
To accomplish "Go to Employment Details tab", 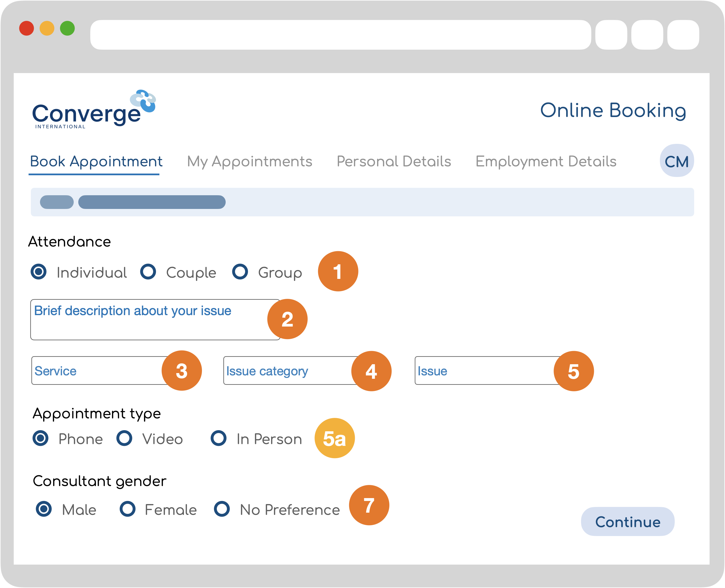I will point(546,162).
